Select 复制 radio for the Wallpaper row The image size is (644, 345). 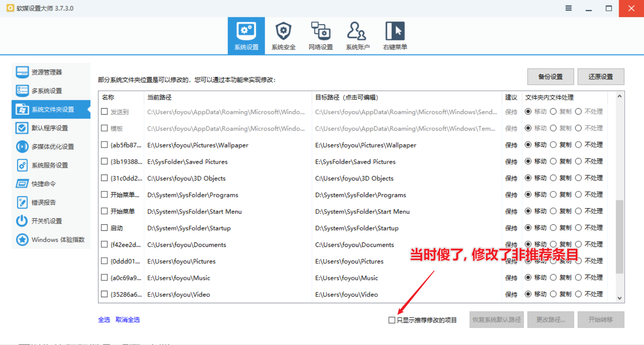(x=553, y=145)
